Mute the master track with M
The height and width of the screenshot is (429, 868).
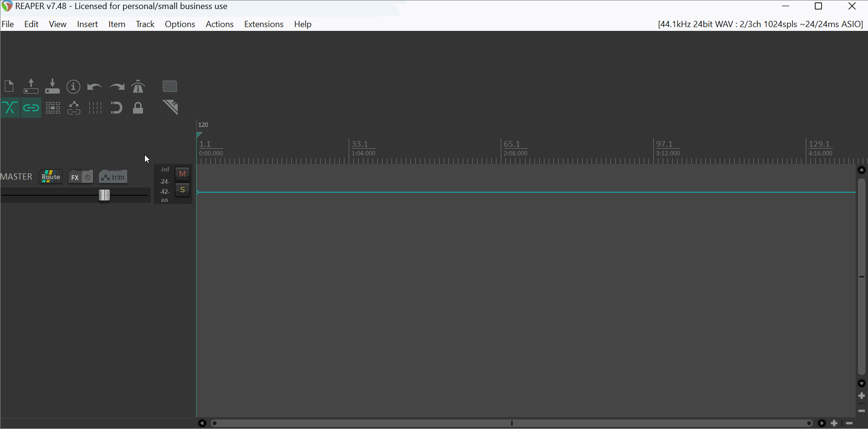coord(182,174)
